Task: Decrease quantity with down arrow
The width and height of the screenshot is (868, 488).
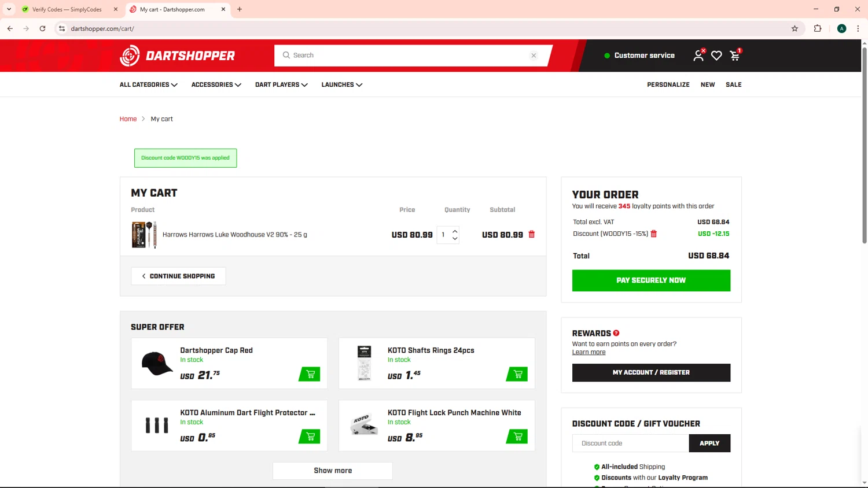Action: tap(455, 239)
